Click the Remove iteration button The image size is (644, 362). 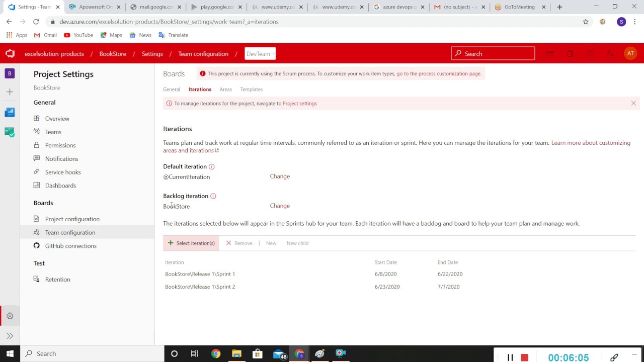coord(239,243)
